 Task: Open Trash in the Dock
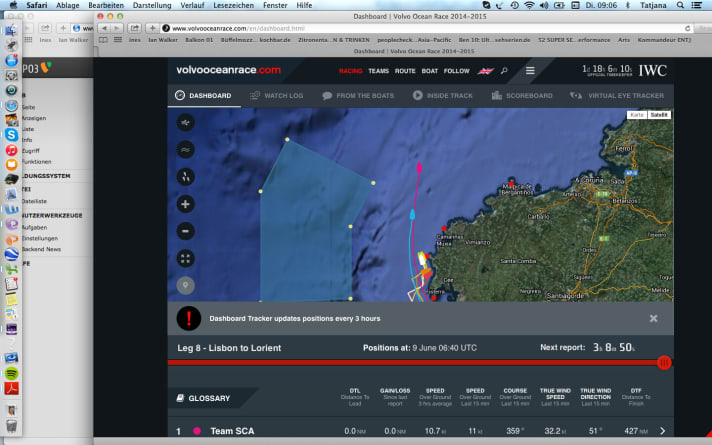[11, 426]
